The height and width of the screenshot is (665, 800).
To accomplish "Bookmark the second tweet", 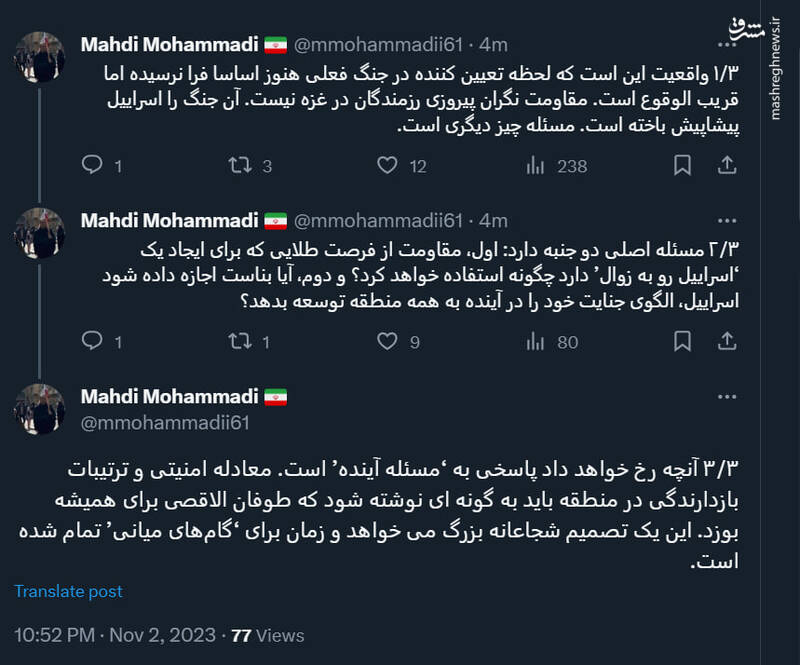I will click(681, 342).
